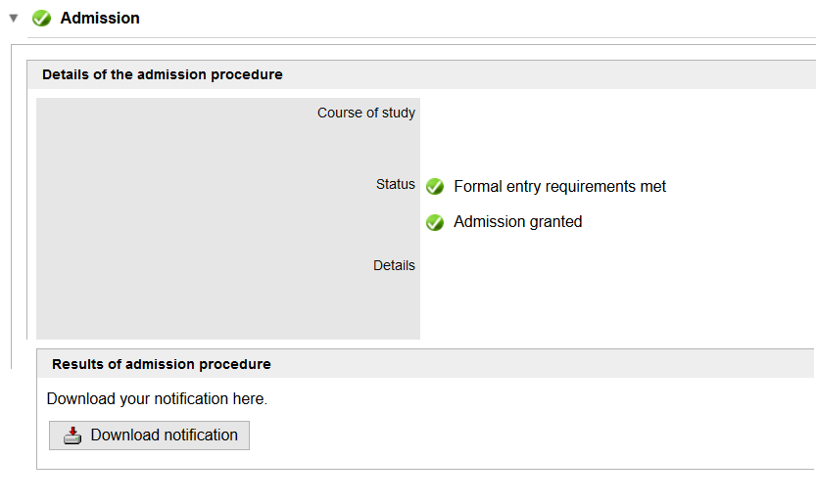Image resolution: width=816 pixels, height=504 pixels.
Task: Click the Course of study label
Action: [365, 113]
